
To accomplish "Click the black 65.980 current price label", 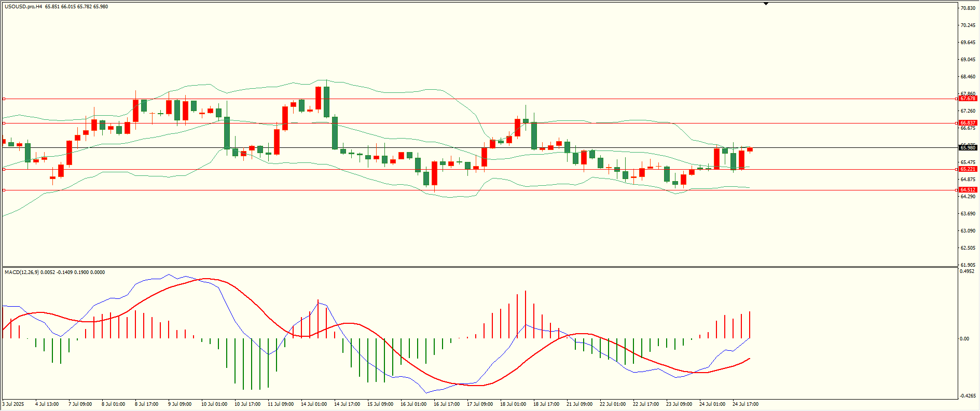I will click(x=968, y=148).
